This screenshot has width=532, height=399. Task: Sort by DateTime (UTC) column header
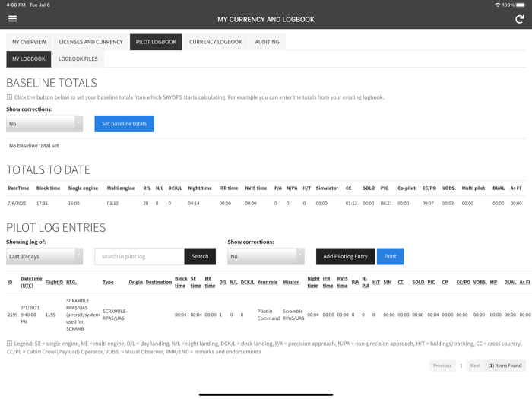pos(31,282)
